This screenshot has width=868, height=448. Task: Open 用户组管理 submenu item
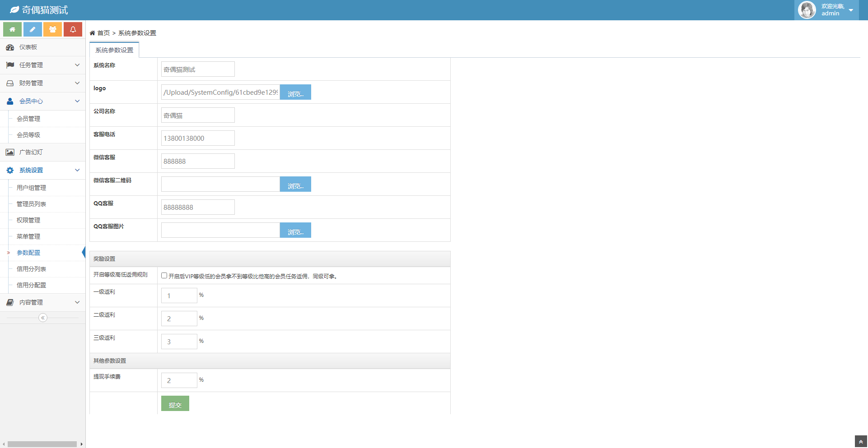point(42,188)
